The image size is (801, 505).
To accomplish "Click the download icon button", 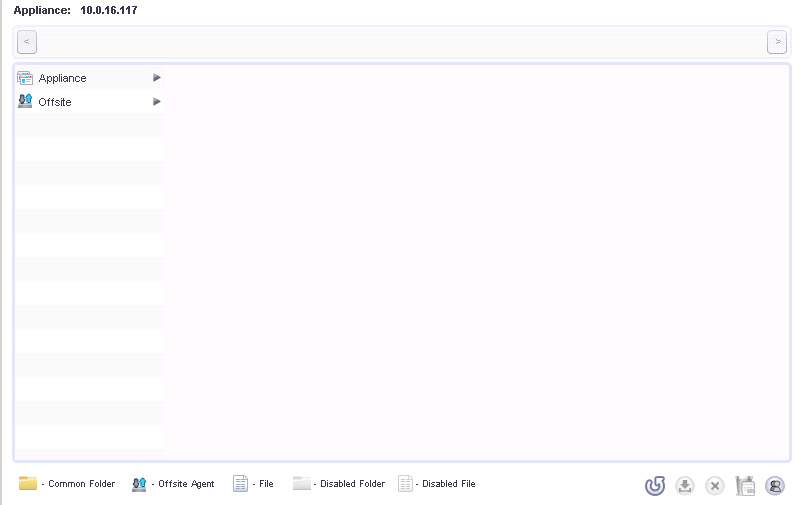I will tap(685, 486).
